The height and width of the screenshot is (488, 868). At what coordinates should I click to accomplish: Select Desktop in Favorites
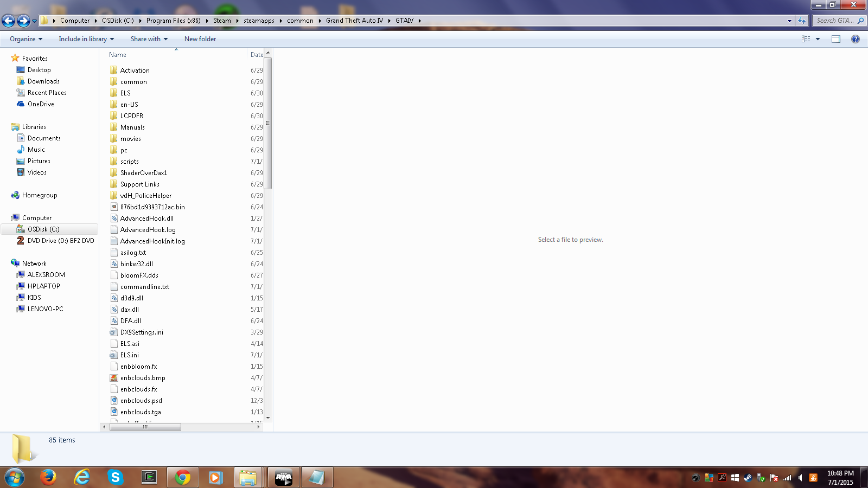[x=39, y=70]
